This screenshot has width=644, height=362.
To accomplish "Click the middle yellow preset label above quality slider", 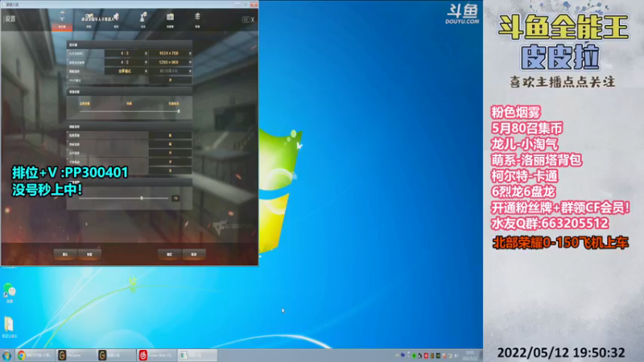I will click(129, 104).
